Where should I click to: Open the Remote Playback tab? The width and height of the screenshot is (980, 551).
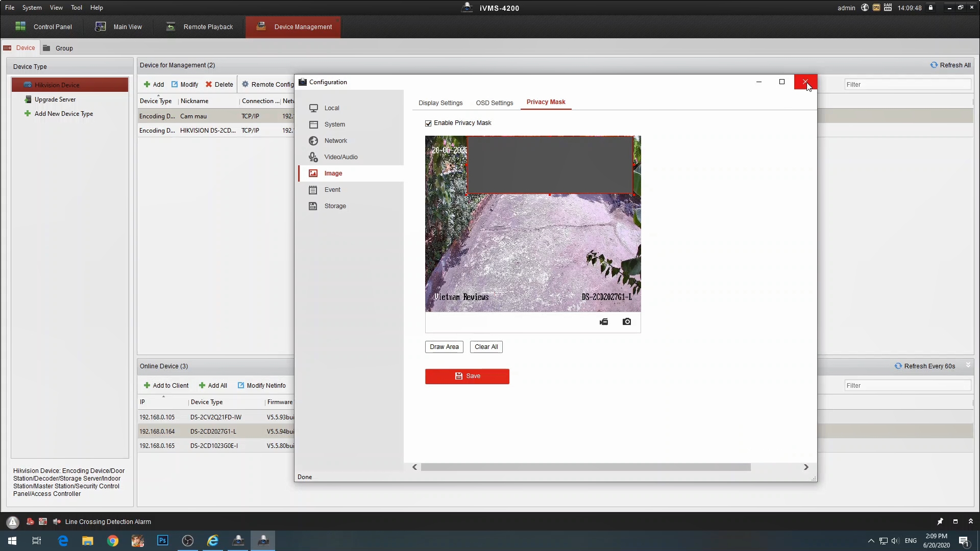pyautogui.click(x=200, y=27)
